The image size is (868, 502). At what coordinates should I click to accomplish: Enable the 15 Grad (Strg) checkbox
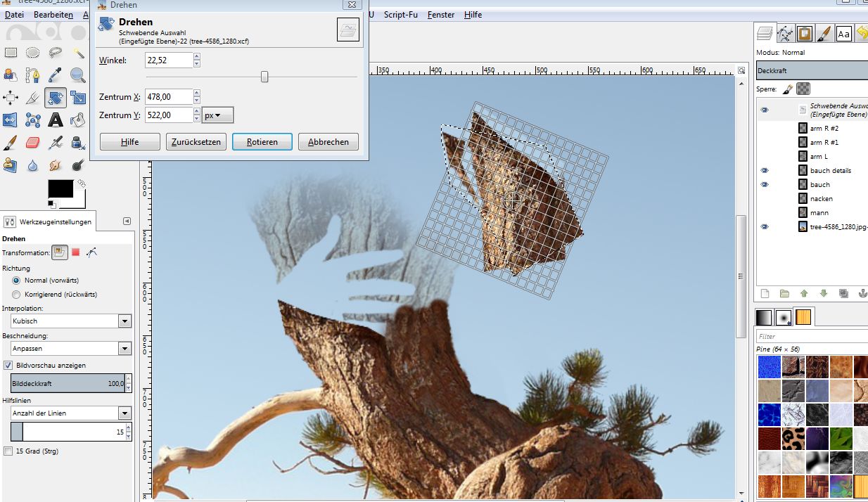(8, 451)
